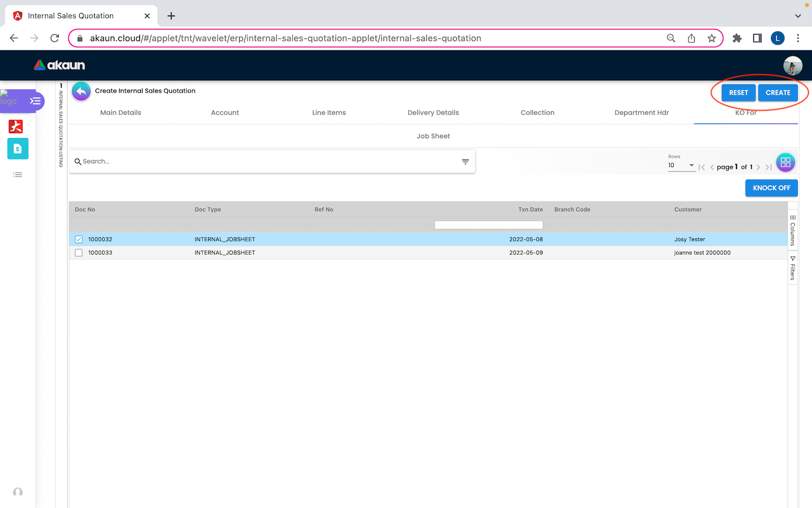Open the grid view icon near pagination
The width and height of the screenshot is (812, 508).
785,163
